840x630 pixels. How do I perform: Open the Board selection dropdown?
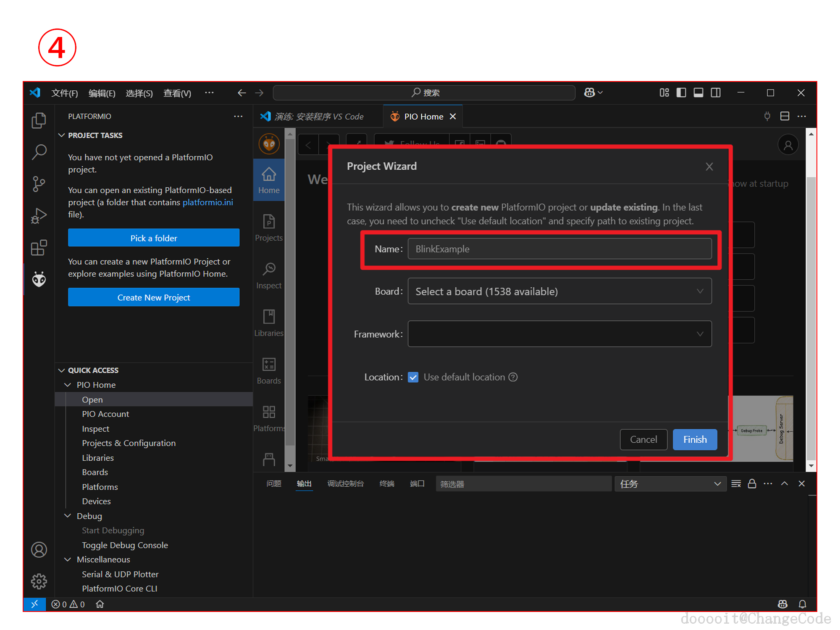[559, 291]
